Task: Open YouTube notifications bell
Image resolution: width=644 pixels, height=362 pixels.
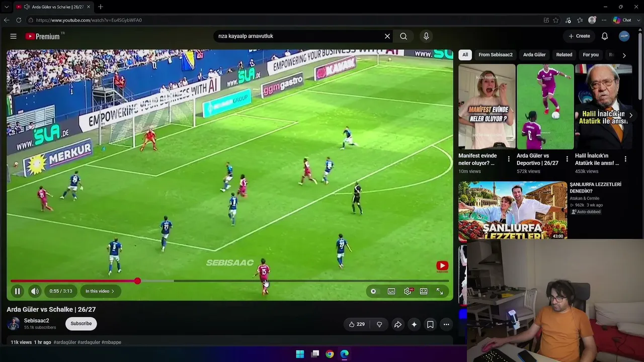Action: click(605, 36)
